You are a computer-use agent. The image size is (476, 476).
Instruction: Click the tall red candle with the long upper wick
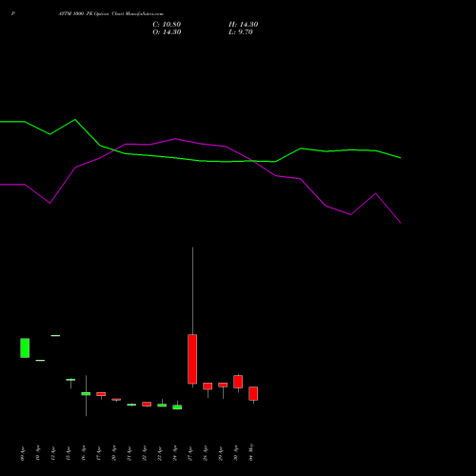(x=192, y=359)
